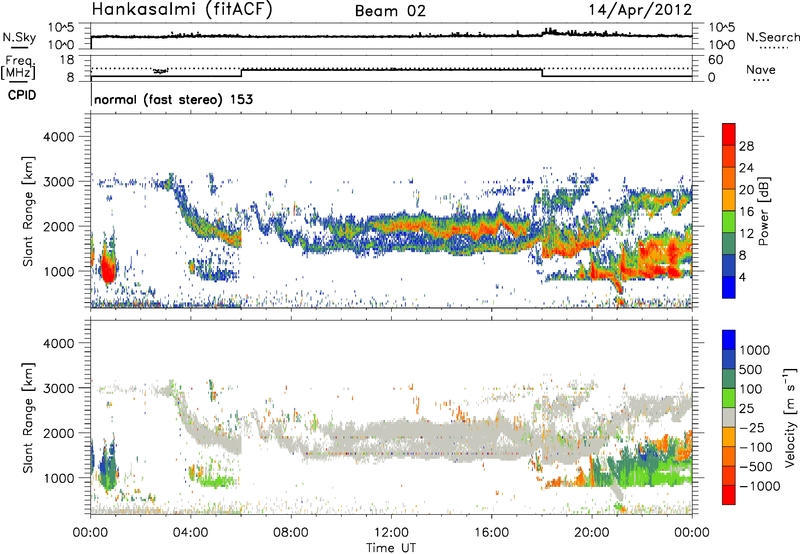Click the date '14/Apr/2012'

641,10
